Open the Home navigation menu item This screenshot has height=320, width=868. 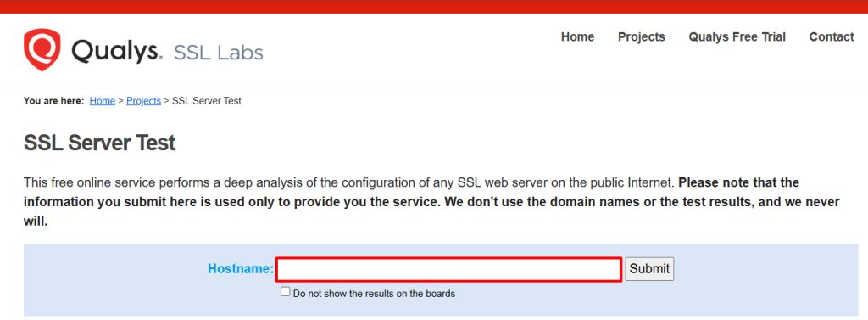coord(577,37)
